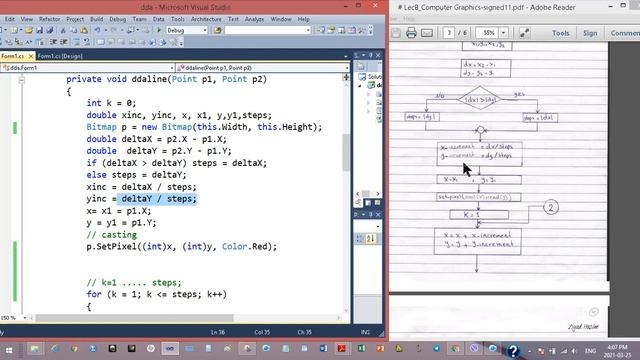This screenshot has height=360, width=640.
Task: Open the PowerPoint icon in taskbar
Action: (380, 349)
